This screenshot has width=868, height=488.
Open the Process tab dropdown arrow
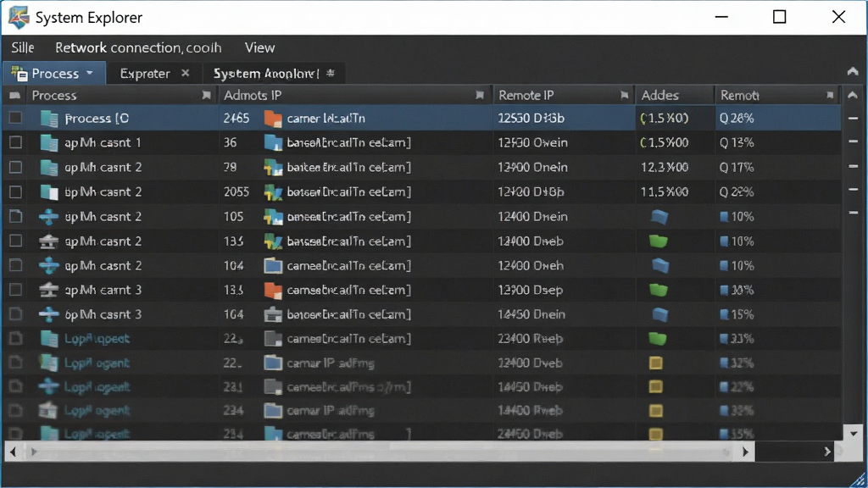point(90,73)
